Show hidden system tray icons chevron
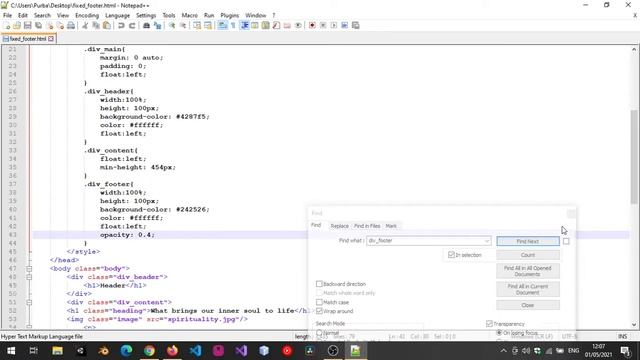The height and width of the screenshot is (360, 640). pos(504,351)
